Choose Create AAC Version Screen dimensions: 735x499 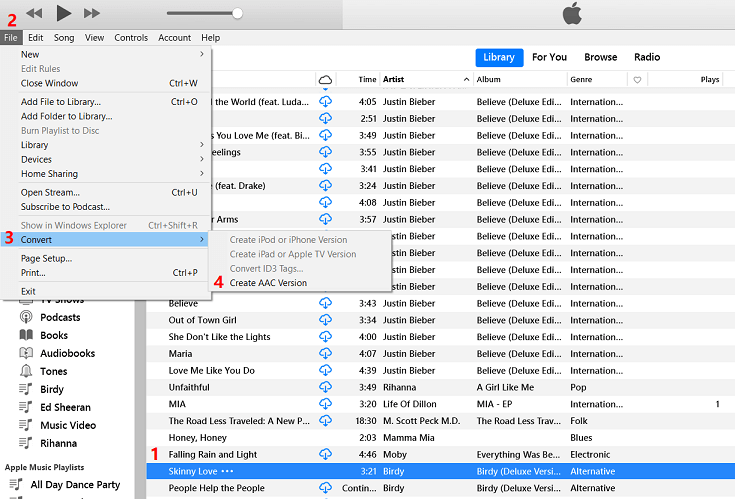pos(268,283)
